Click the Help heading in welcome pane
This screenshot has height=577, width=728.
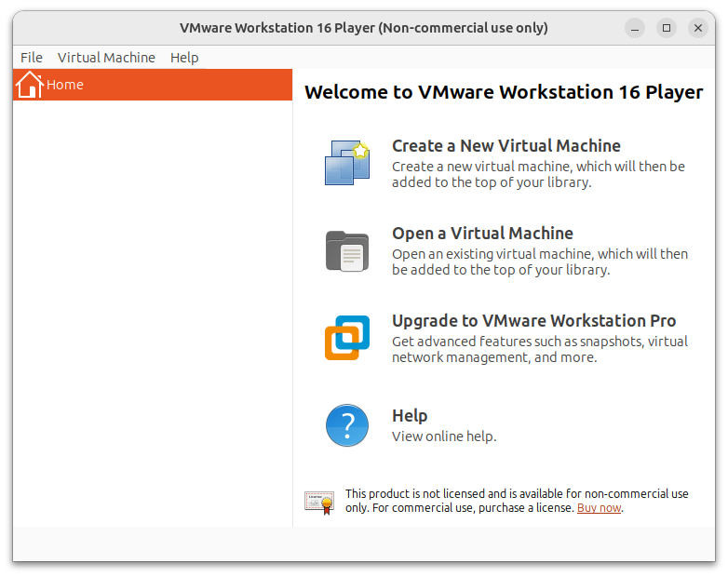tap(410, 415)
